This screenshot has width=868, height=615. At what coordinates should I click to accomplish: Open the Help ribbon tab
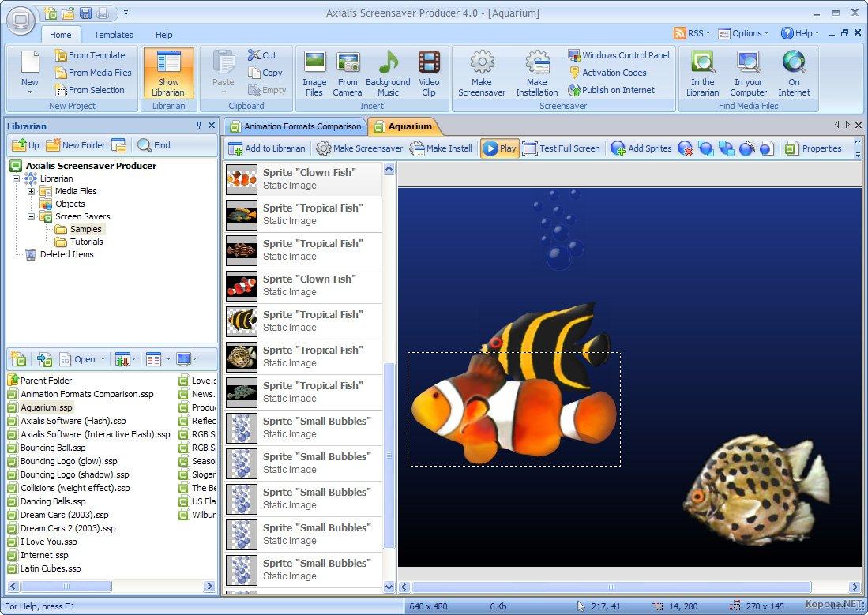pyautogui.click(x=163, y=34)
